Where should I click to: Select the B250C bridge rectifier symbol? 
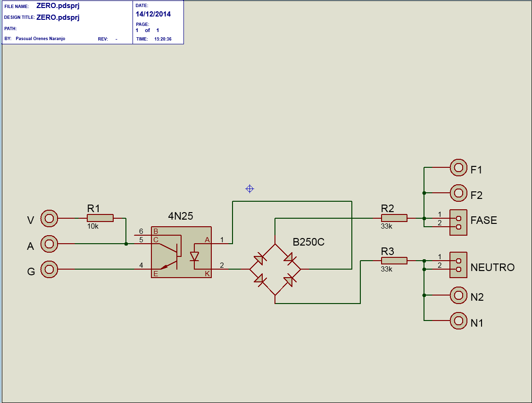tap(275, 270)
